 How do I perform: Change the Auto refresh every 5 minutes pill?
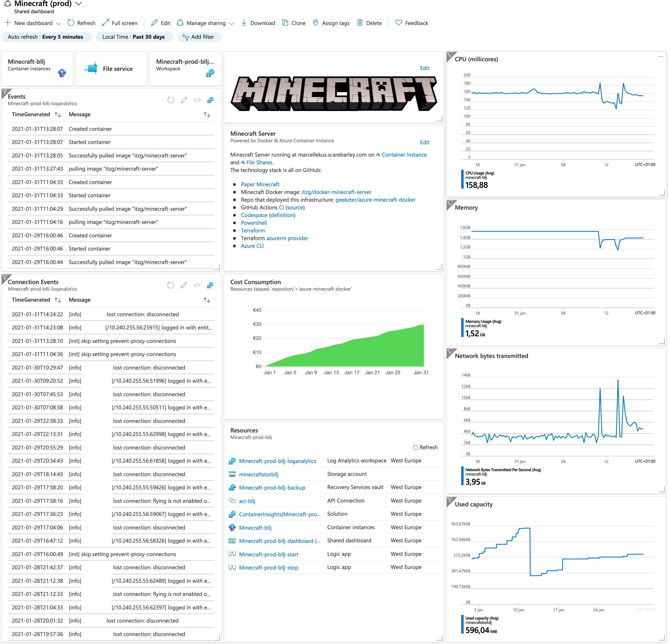click(46, 37)
